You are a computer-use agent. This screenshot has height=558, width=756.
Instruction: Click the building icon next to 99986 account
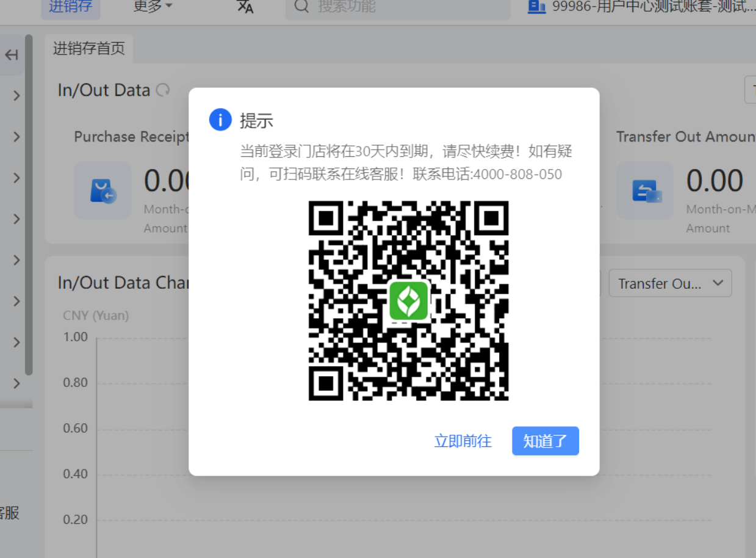(x=536, y=7)
